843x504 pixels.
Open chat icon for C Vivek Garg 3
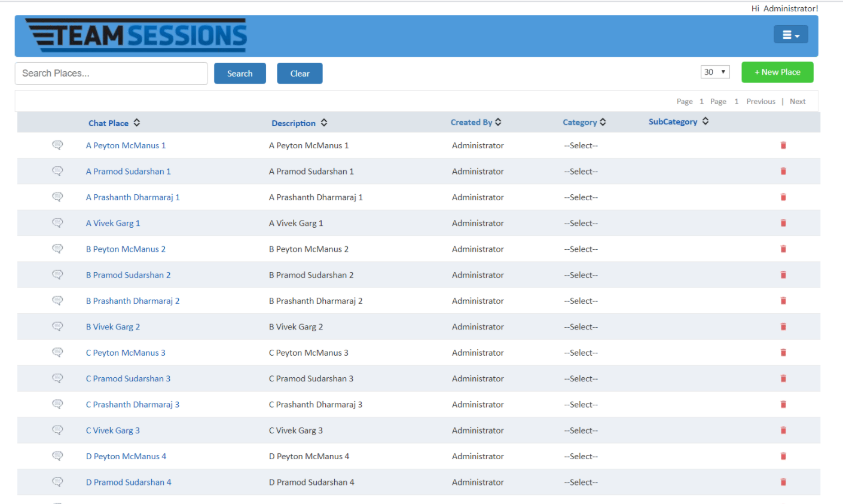point(57,430)
